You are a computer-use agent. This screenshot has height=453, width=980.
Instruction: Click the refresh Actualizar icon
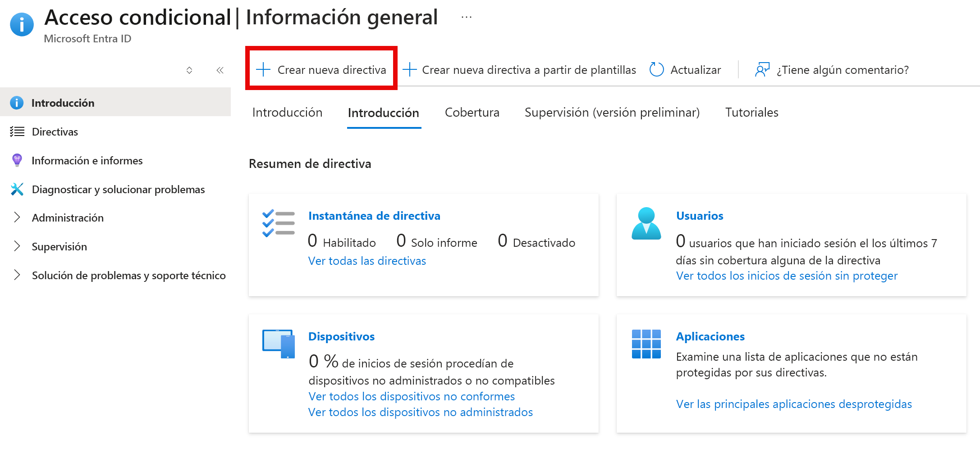pyautogui.click(x=656, y=70)
